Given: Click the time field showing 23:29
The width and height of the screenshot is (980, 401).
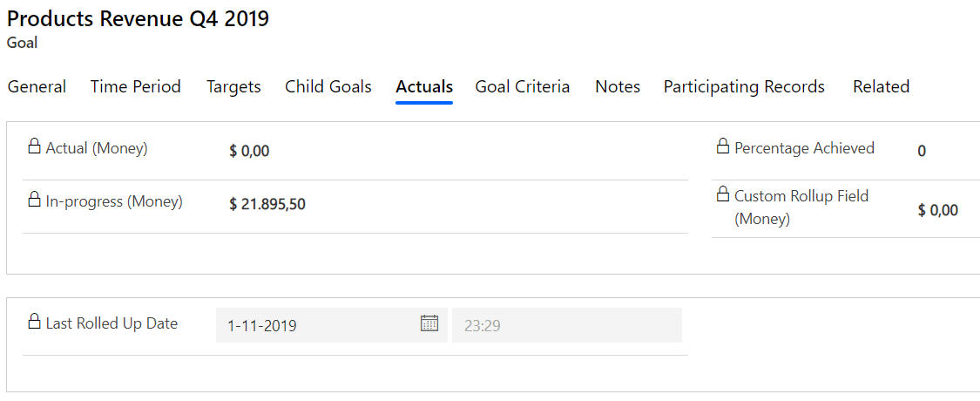Looking at the screenshot, I should coord(566,325).
